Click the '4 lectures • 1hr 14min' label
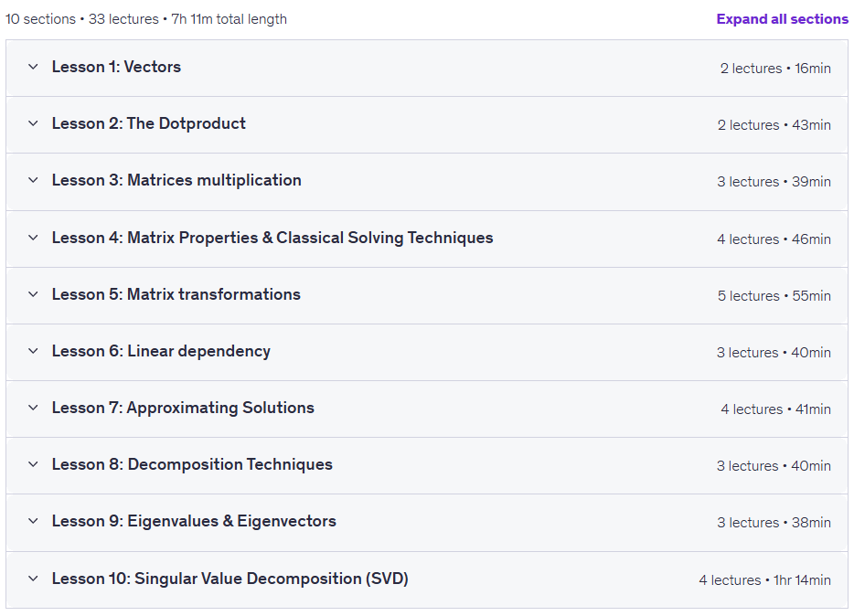This screenshot has width=854, height=616. coord(764,580)
